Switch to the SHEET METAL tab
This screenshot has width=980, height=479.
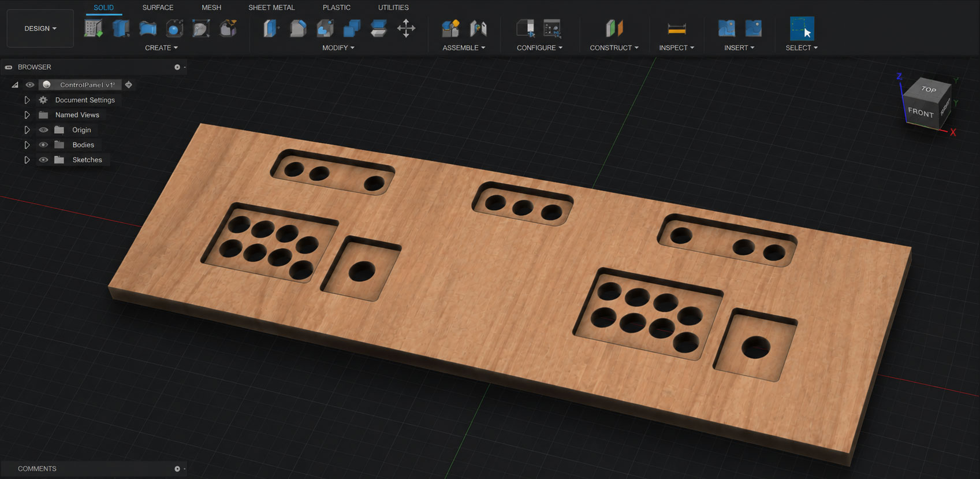[271, 8]
